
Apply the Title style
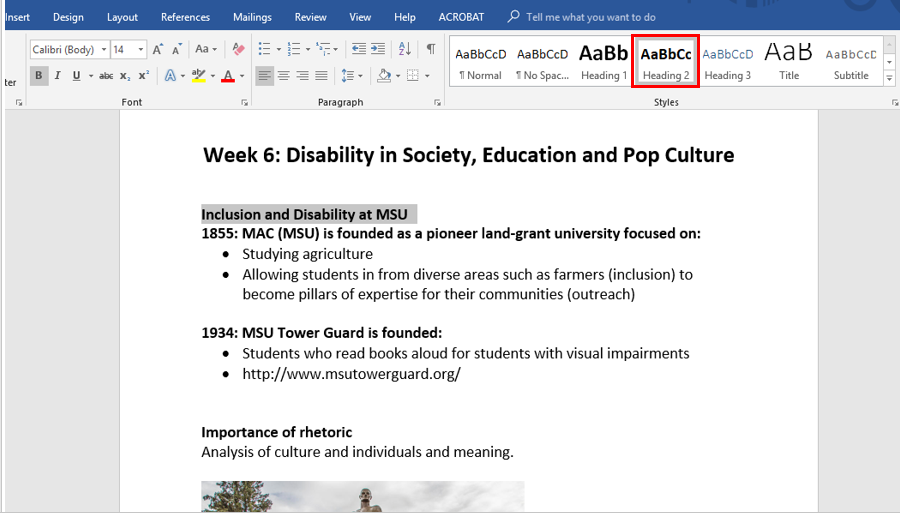click(x=789, y=62)
